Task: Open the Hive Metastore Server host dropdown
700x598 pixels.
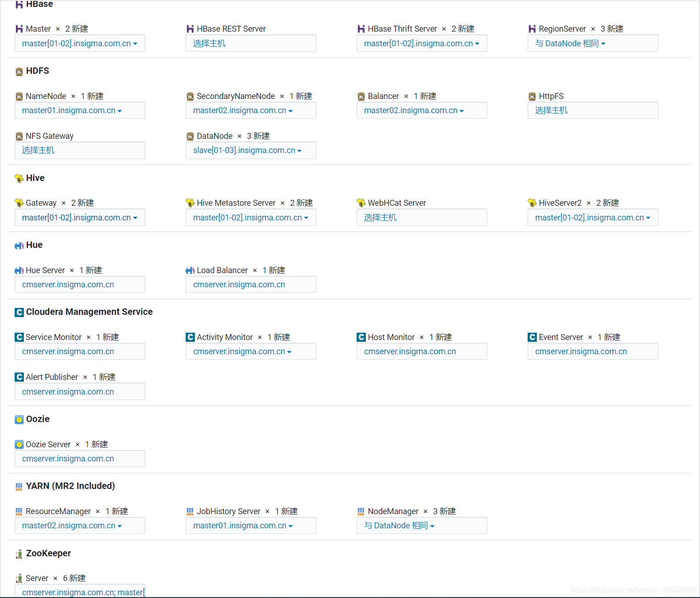Action: pyautogui.click(x=251, y=218)
